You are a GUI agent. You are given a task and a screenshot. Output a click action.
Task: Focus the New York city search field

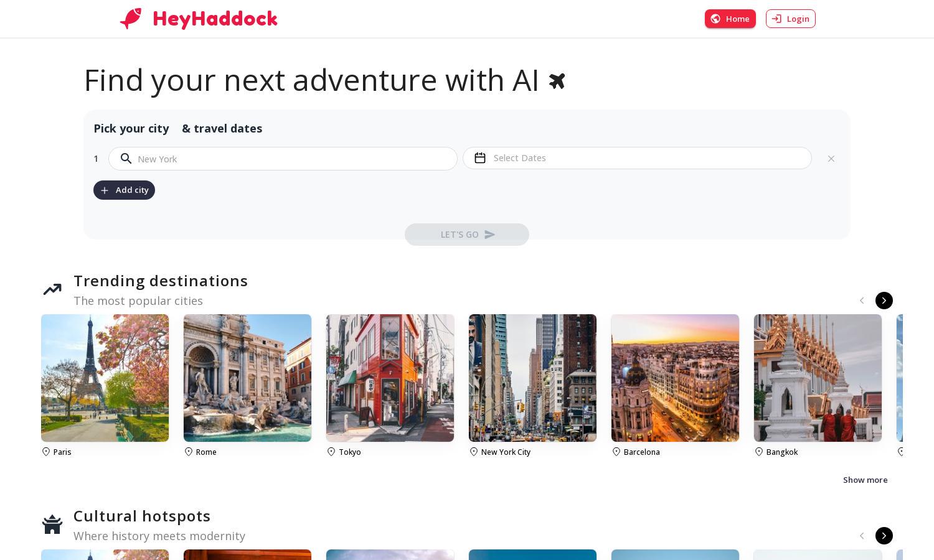283,159
